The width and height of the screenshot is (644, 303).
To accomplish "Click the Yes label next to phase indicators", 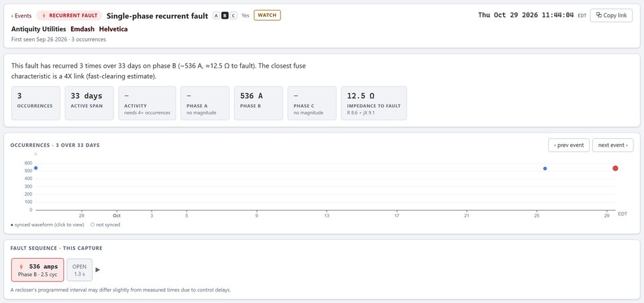I will pyautogui.click(x=246, y=15).
